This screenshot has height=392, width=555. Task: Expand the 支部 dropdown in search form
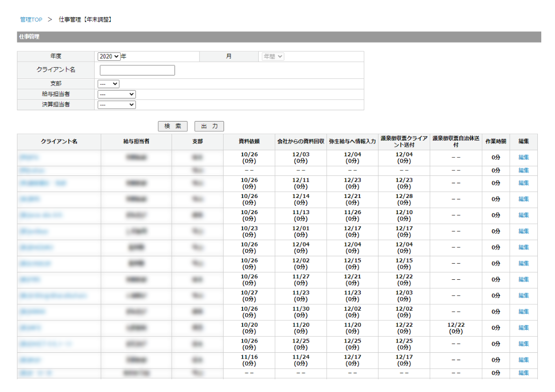coord(108,84)
